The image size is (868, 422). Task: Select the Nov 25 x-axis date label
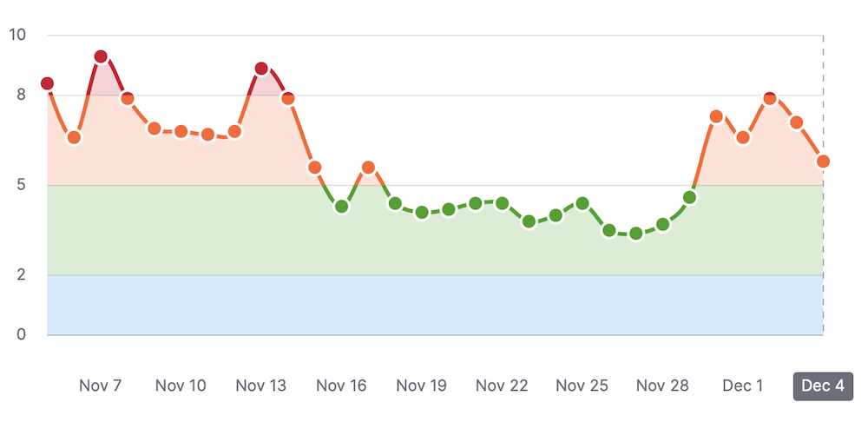point(582,386)
